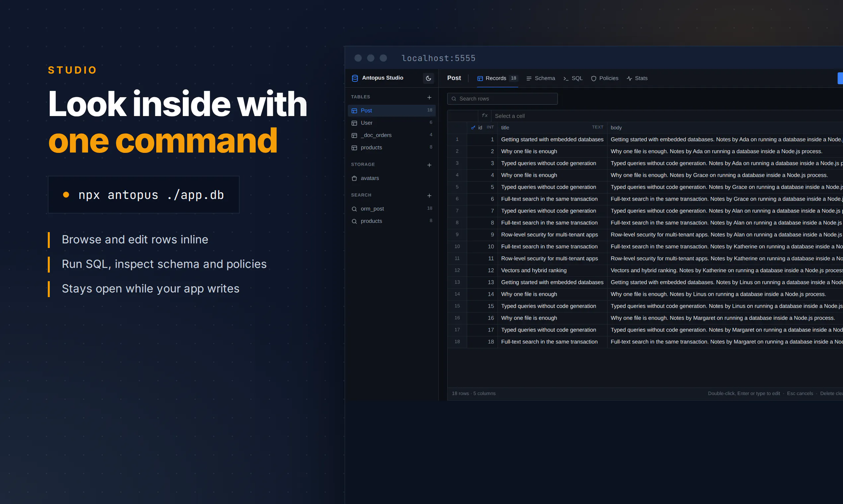The width and height of the screenshot is (843, 504).
Task: Add a storage bucket with plus icon
Action: click(429, 165)
